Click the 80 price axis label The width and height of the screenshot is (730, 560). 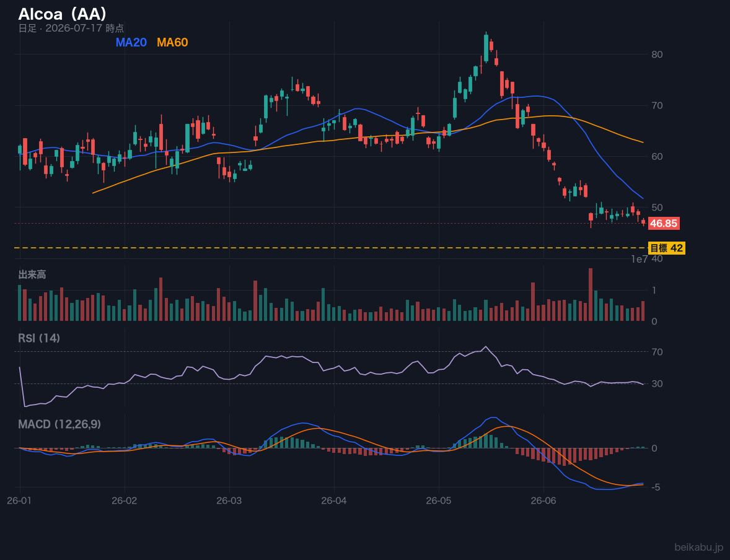(657, 55)
